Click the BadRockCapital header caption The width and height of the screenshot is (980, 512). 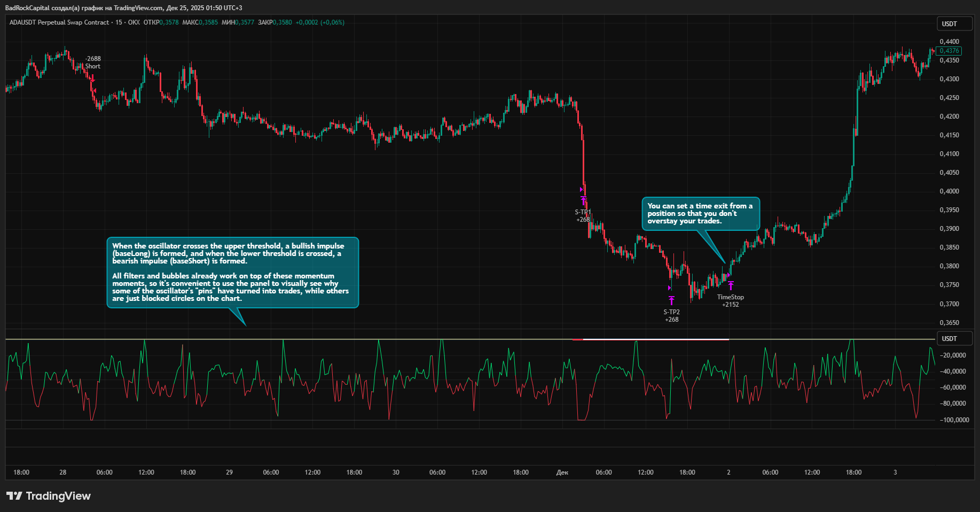(123, 8)
